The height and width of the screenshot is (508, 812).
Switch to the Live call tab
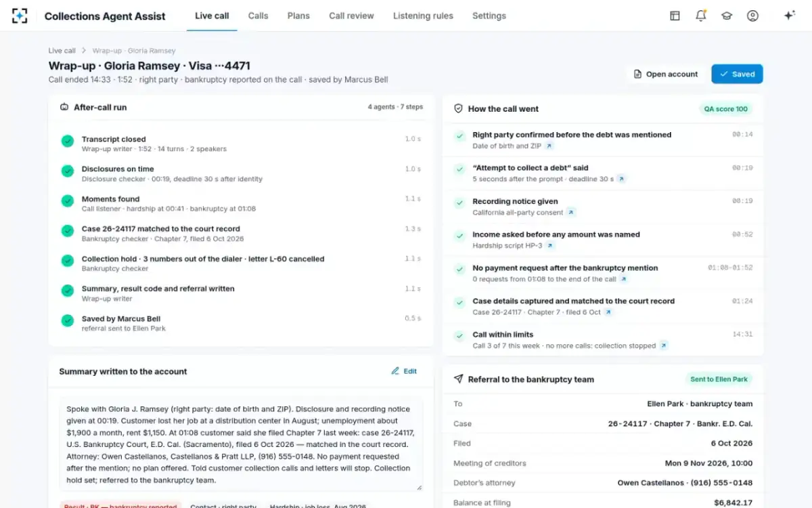(x=212, y=16)
